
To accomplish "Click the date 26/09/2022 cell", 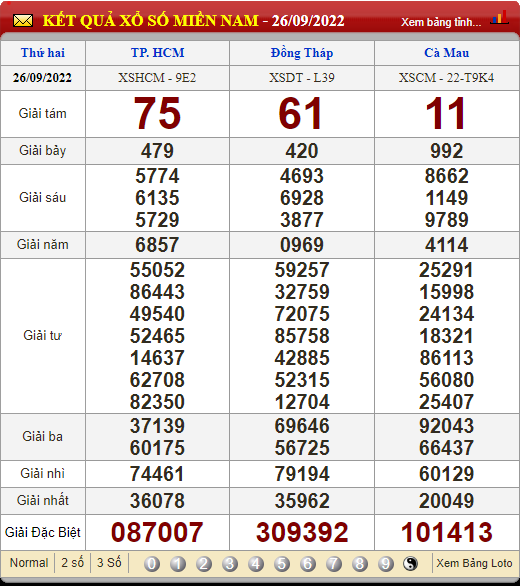I will (x=42, y=78).
